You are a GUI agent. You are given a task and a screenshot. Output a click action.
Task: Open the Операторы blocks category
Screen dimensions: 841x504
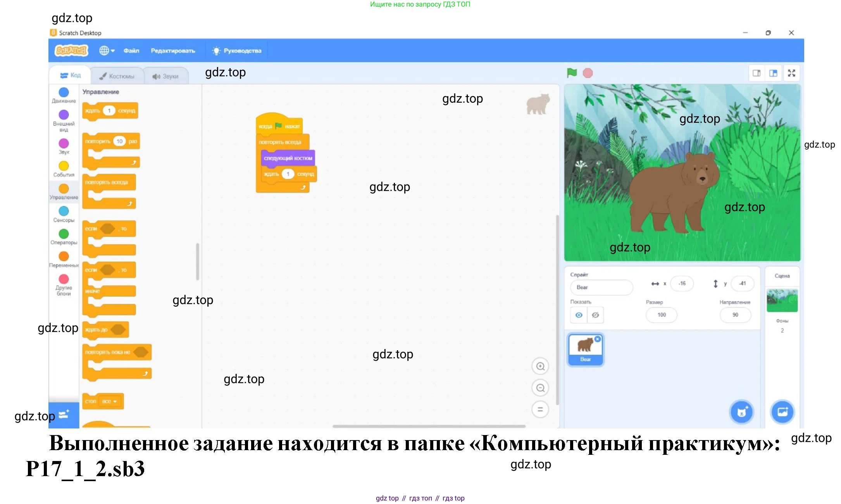coord(64,235)
